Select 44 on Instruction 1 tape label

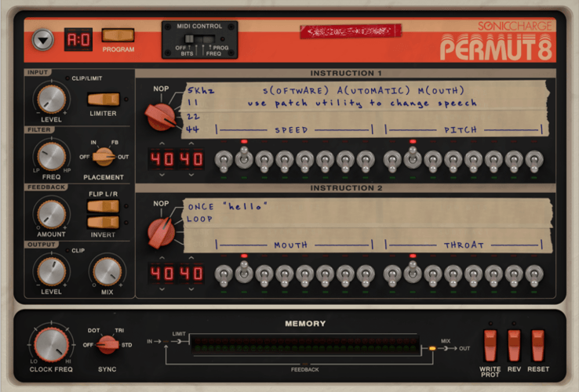pos(193,129)
